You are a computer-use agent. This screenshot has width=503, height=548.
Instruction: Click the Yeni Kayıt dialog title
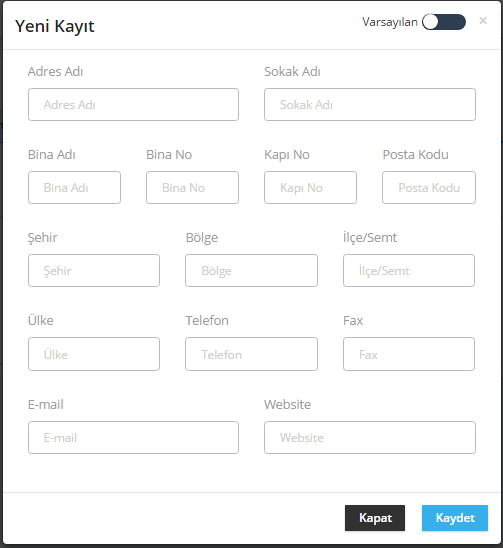tap(55, 26)
